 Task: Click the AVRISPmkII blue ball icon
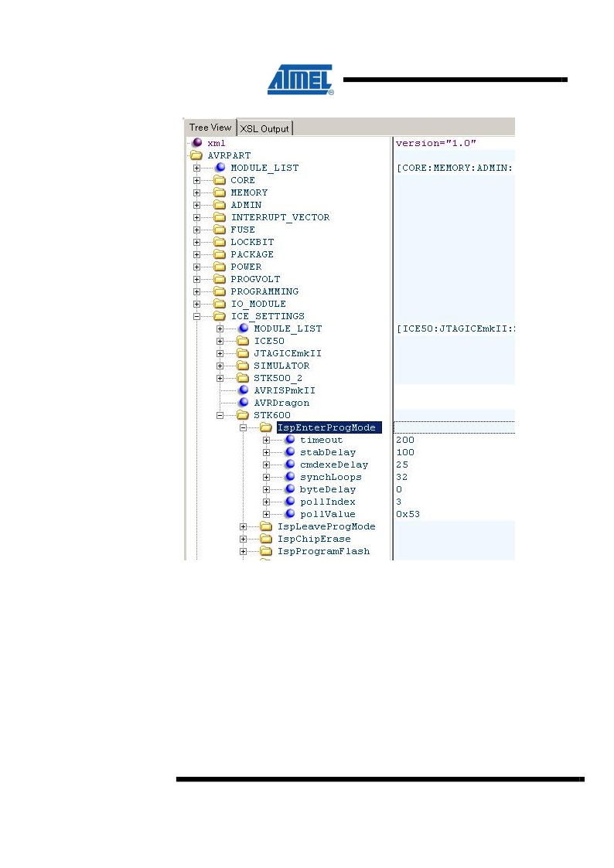tap(244, 390)
